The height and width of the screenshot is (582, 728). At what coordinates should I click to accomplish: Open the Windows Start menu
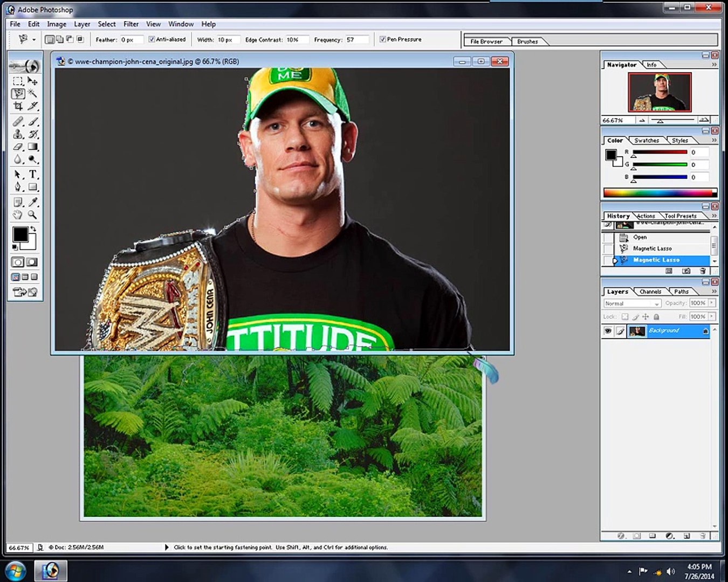point(15,570)
